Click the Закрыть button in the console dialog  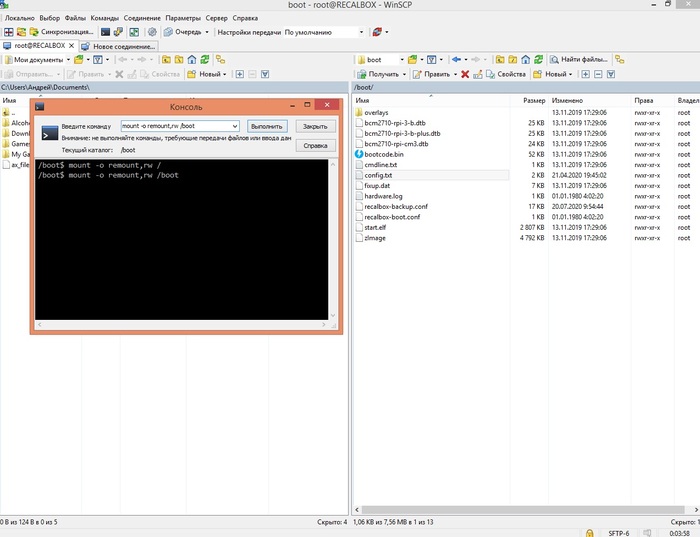click(314, 127)
